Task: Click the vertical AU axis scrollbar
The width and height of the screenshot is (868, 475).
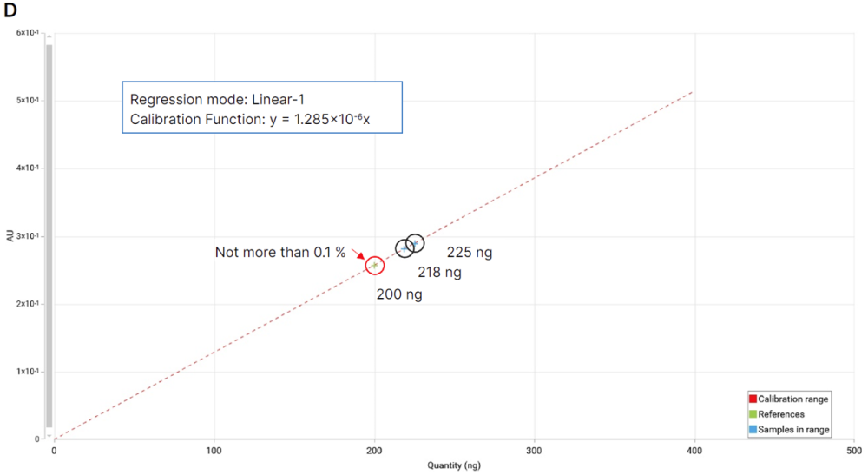Action: tap(49, 234)
